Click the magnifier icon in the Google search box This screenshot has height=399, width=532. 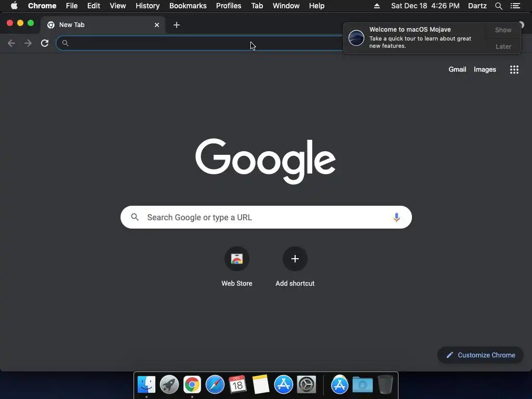[135, 217]
